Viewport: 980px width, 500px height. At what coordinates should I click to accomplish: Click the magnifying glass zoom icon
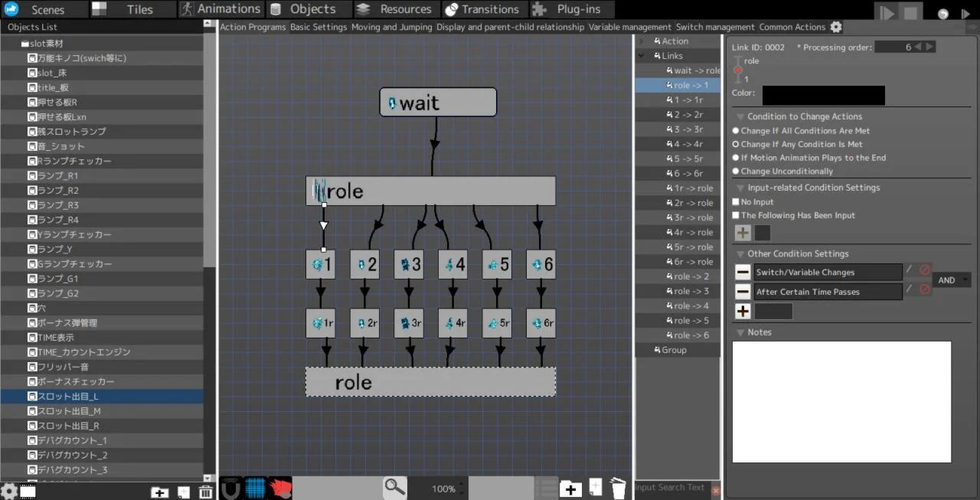395,487
